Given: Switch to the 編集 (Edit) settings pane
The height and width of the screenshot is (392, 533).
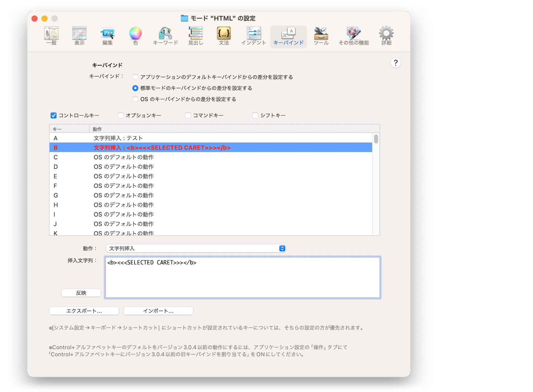Looking at the screenshot, I should point(108,36).
